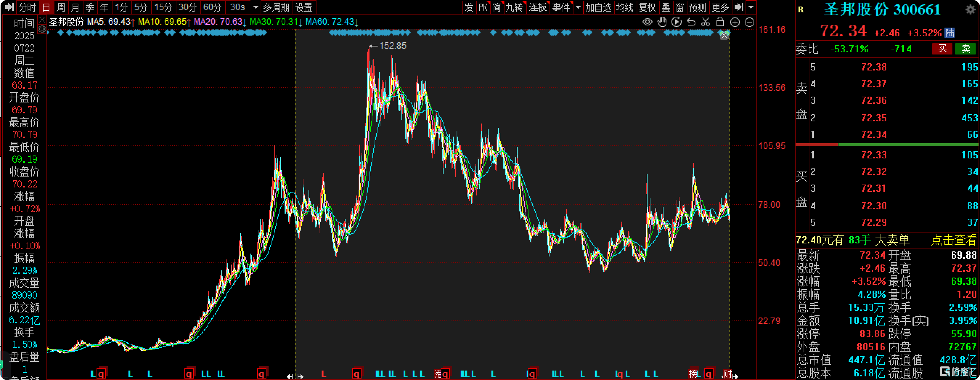980x380 pixels.
Task: Click the 发 toolbar button
Action: point(469,7)
